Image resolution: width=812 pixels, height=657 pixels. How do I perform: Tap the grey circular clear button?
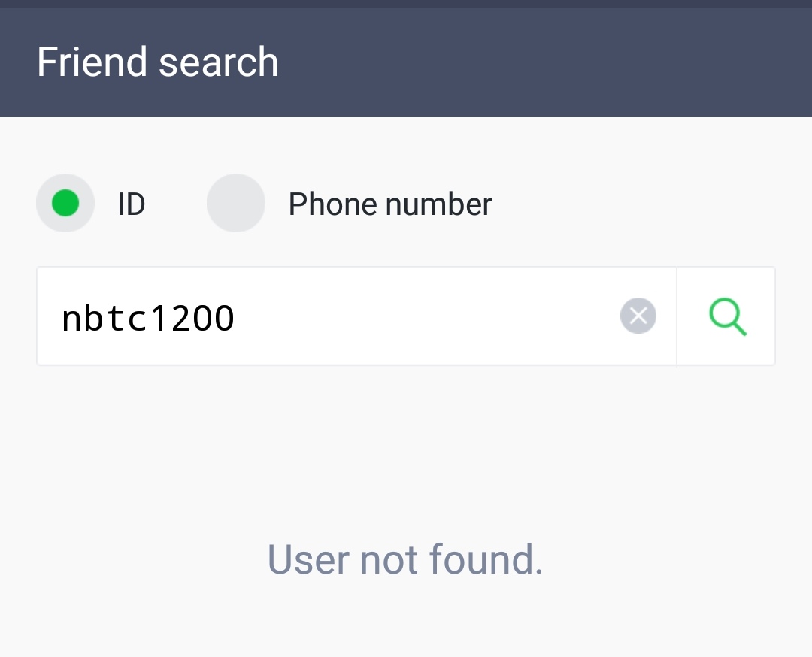tap(638, 316)
